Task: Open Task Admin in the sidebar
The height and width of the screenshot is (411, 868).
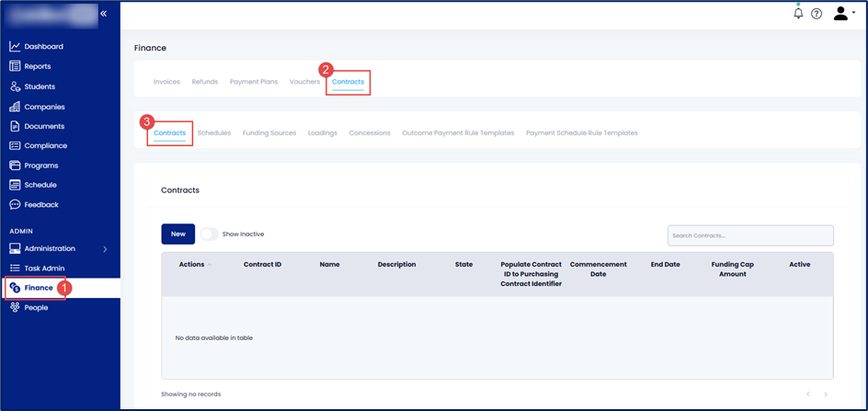Action: pyautogui.click(x=44, y=268)
